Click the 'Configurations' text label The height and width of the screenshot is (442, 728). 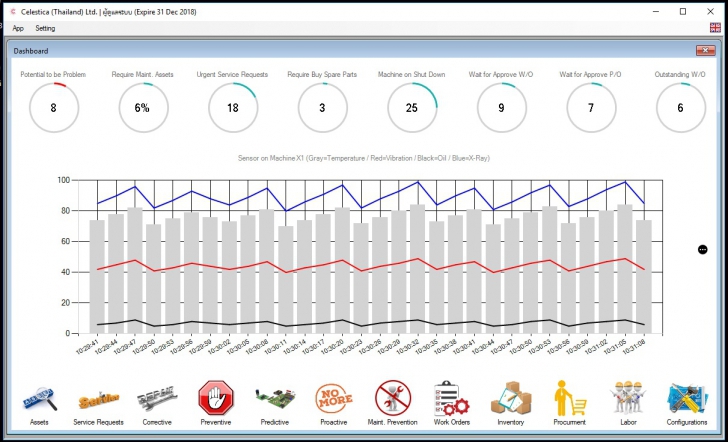pyautogui.click(x=687, y=422)
